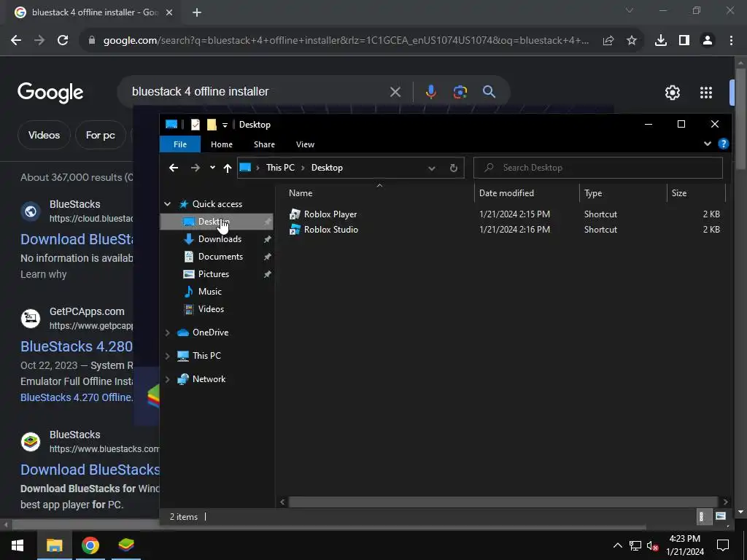This screenshot has width=747, height=560.
Task: Open Pictures folder in Quick access
Action: click(214, 274)
